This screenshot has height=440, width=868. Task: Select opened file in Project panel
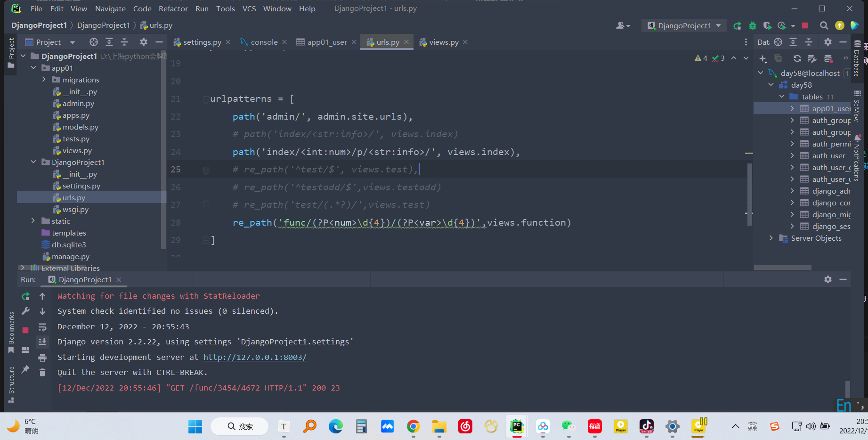point(94,42)
